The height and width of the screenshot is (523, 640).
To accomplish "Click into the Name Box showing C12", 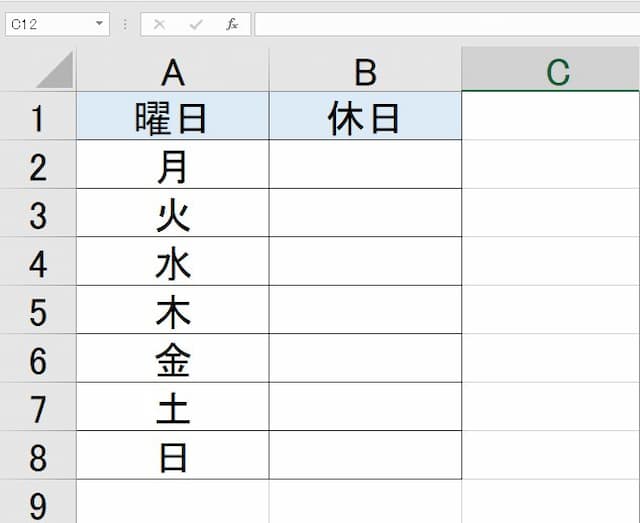I will 45,24.
